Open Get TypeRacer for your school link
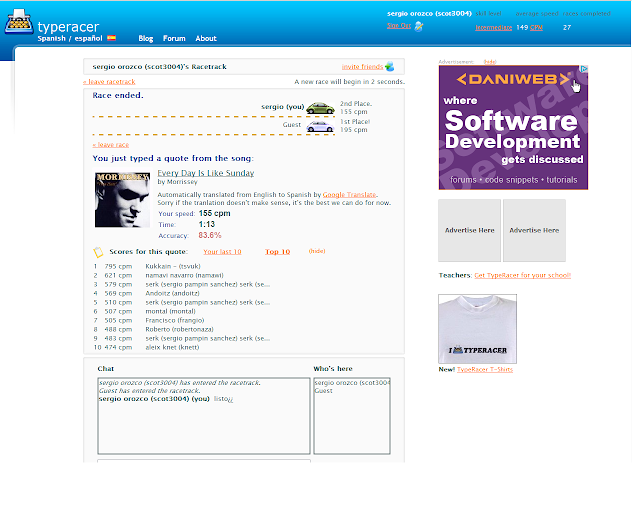The image size is (640, 512). (522, 275)
